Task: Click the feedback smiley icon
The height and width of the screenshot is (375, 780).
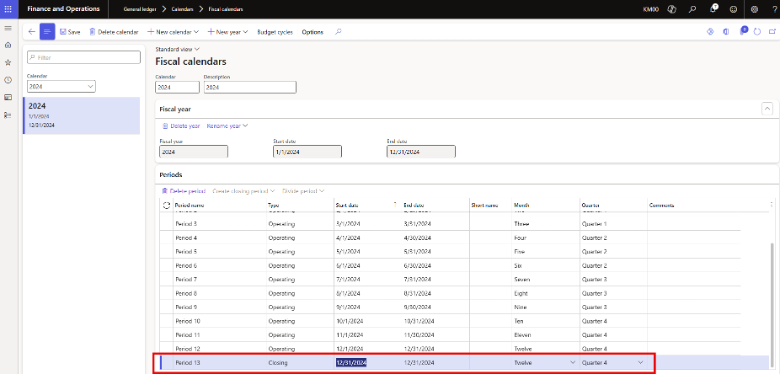Action: coord(733,9)
